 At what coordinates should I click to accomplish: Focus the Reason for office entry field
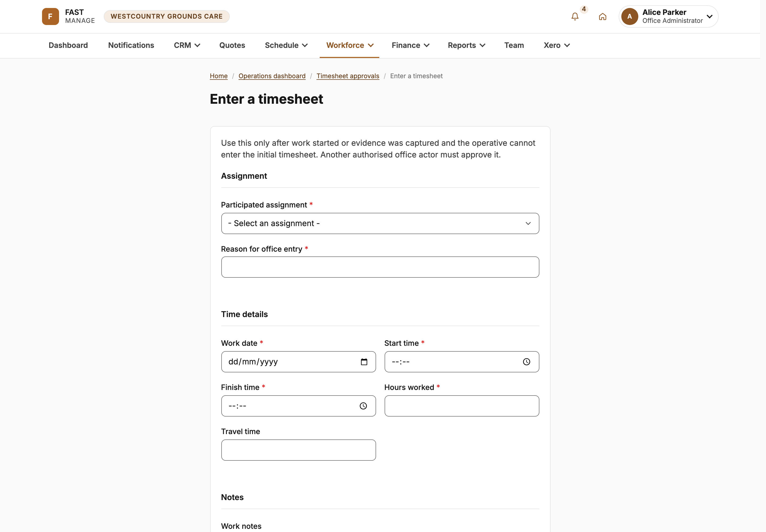click(x=380, y=267)
